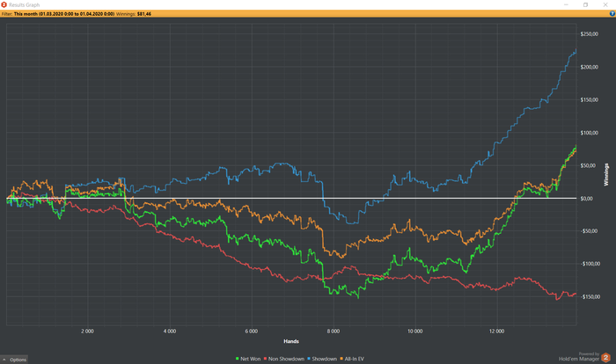Click the $50,00 axis label
The height and width of the screenshot is (364, 616).
pyautogui.click(x=588, y=165)
